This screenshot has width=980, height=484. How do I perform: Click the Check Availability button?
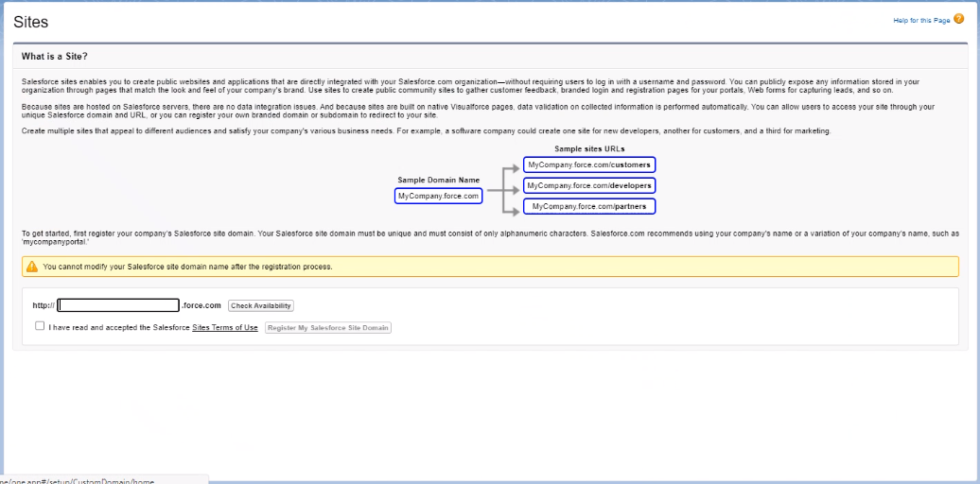coord(261,306)
